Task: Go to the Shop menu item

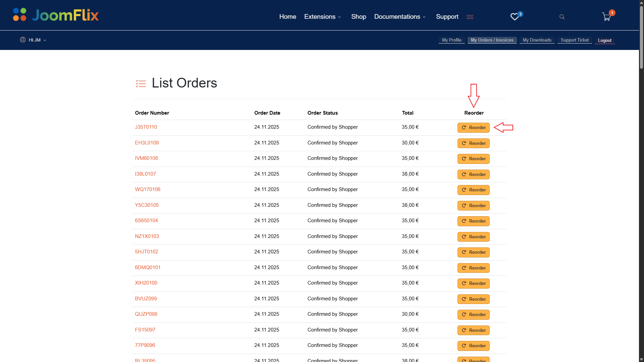Action: (358, 17)
